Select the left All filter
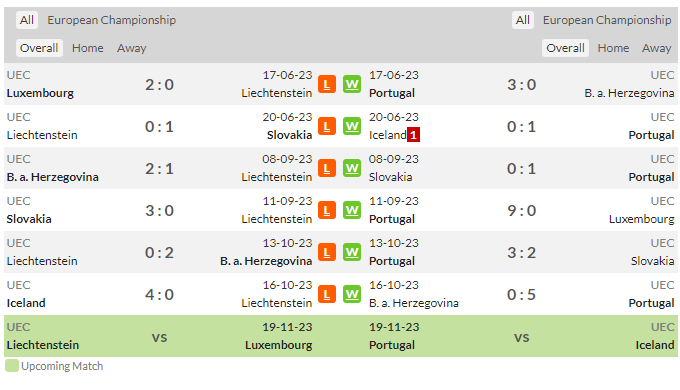Viewport: 680px width, 390px height. coord(27,20)
